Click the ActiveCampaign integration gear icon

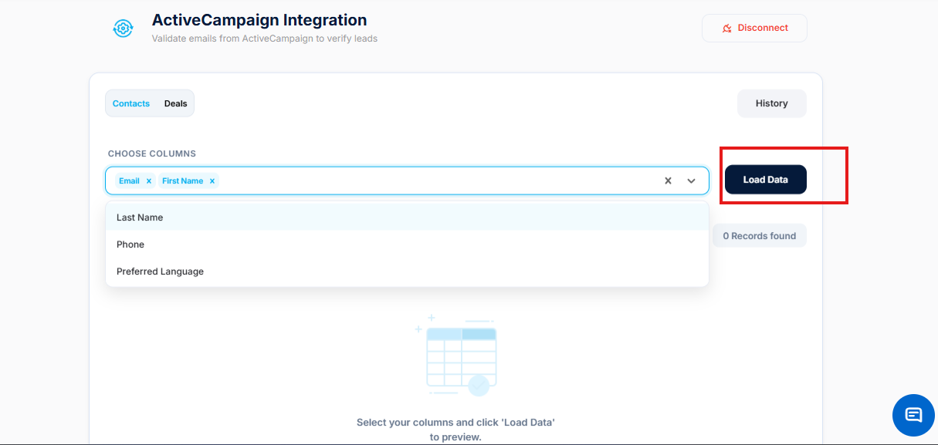click(x=123, y=28)
